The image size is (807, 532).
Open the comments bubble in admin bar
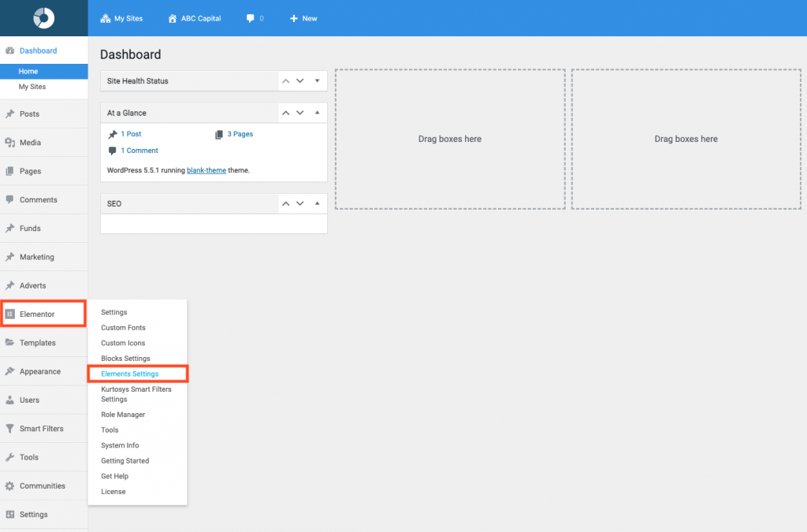(250, 19)
